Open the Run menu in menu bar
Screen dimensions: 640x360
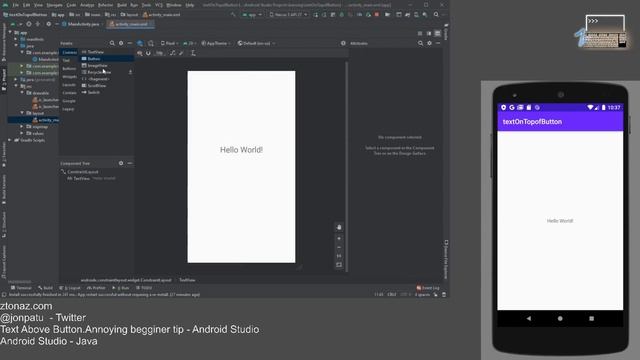(134, 5)
